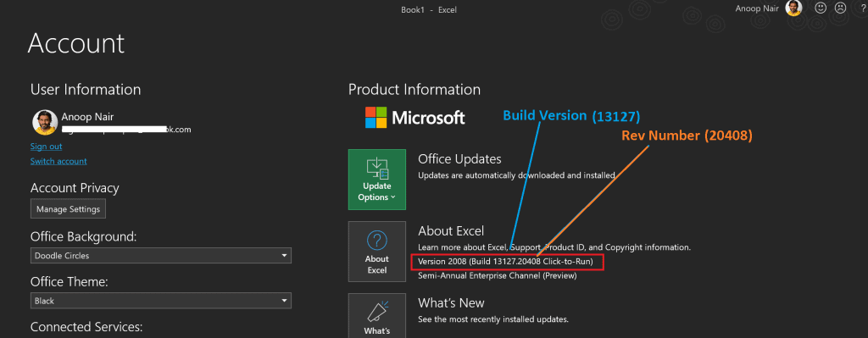Click the partially hidden account email address

[x=126, y=130]
